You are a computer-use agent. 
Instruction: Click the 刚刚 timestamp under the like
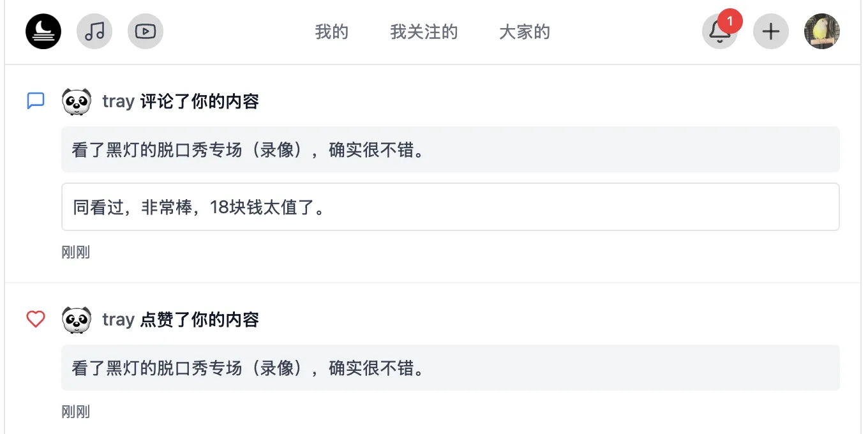click(x=75, y=412)
